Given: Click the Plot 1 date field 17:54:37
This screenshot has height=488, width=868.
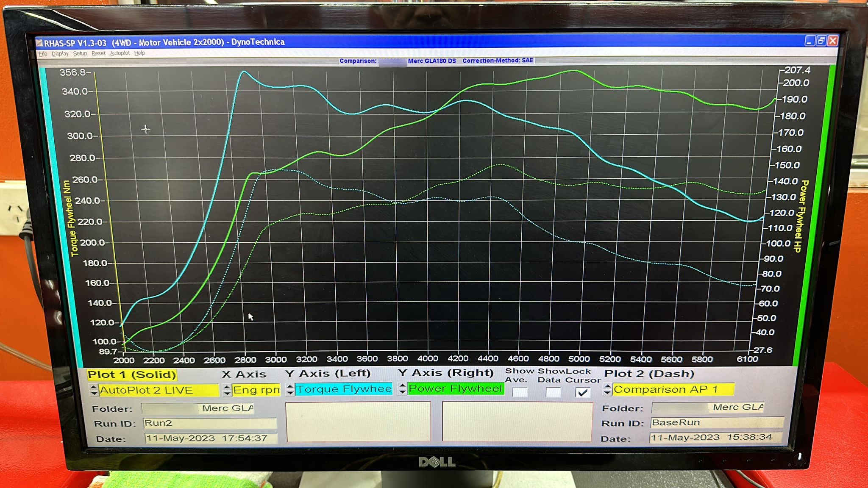Looking at the screenshot, I should pyautogui.click(x=211, y=438).
